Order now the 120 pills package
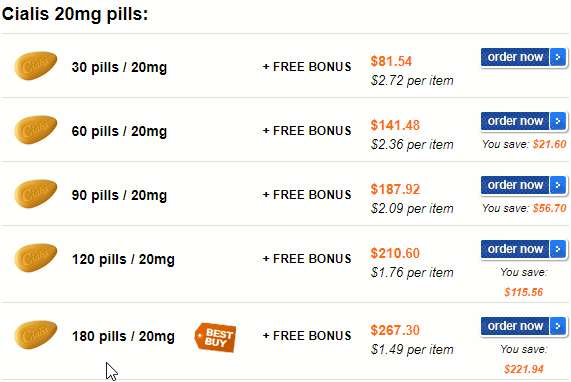This screenshot has width=571, height=382. [523, 249]
